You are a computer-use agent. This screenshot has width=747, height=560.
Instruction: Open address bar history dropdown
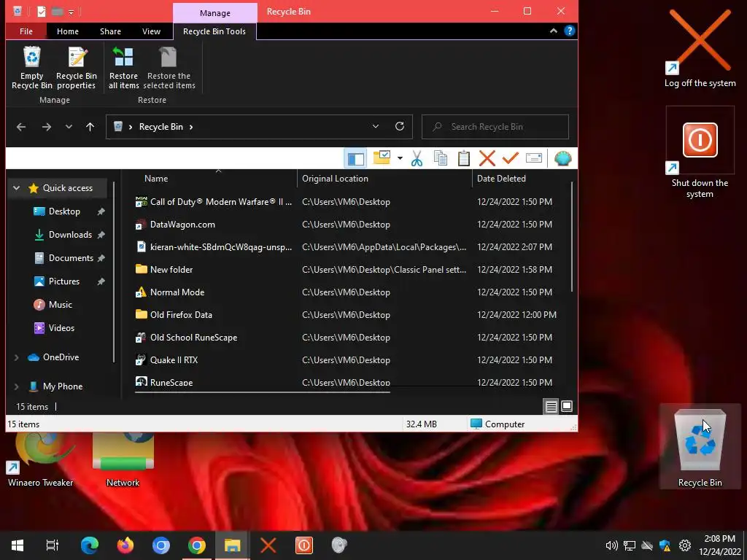pos(376,126)
